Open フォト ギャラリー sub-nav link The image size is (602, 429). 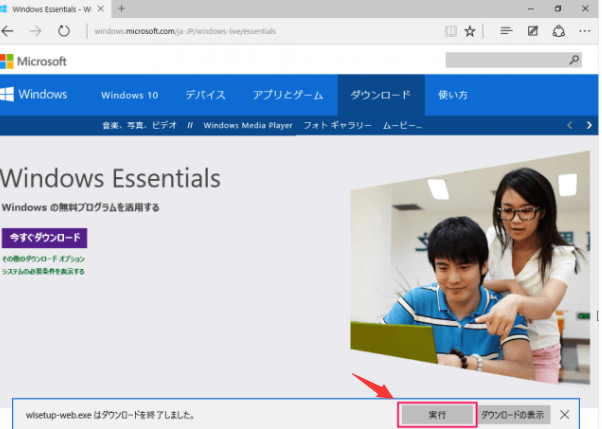[337, 125]
